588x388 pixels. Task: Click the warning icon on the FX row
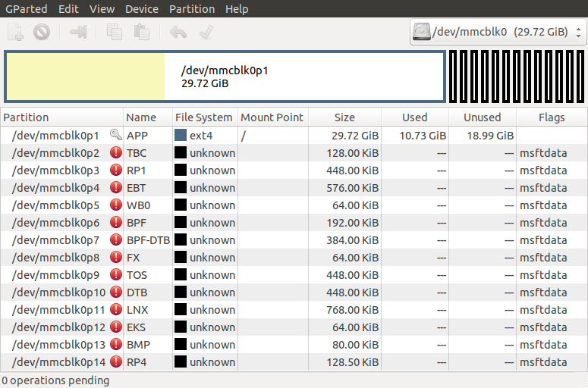coord(116,257)
